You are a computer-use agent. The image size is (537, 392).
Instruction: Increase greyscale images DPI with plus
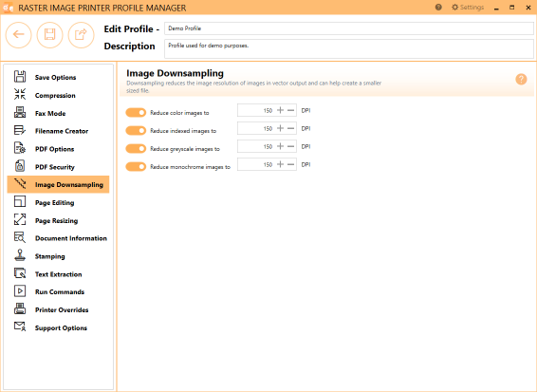[x=280, y=146]
